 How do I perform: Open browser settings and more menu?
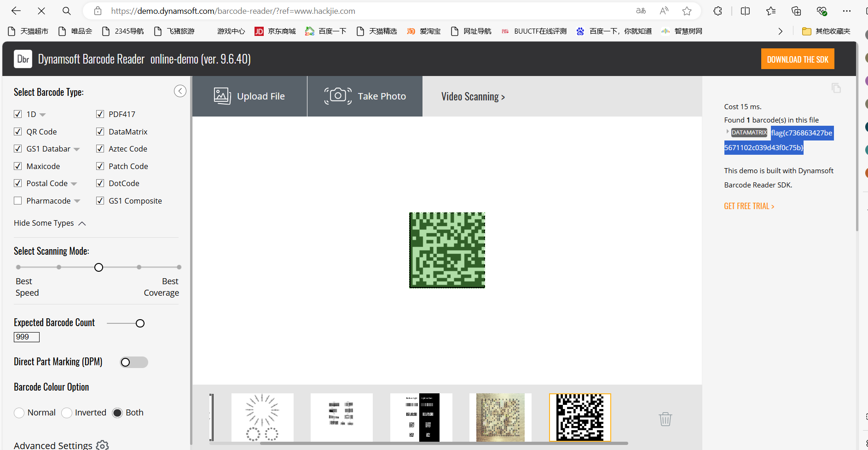pos(847,11)
